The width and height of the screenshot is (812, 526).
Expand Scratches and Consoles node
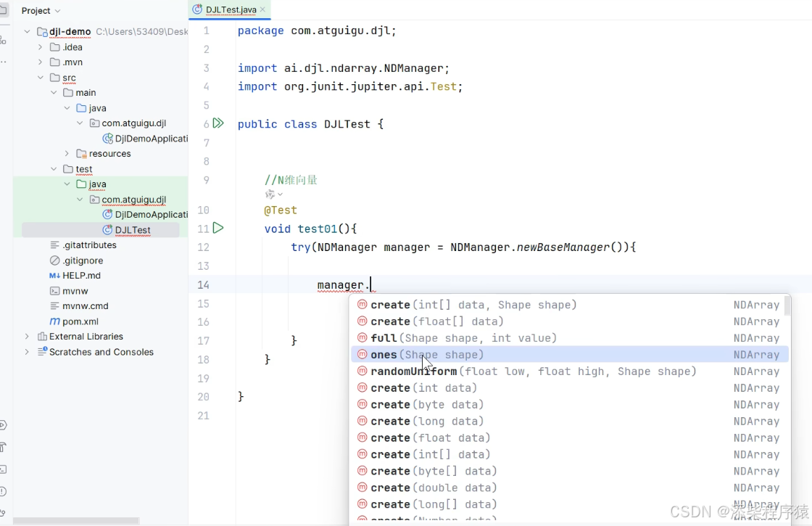click(x=27, y=352)
